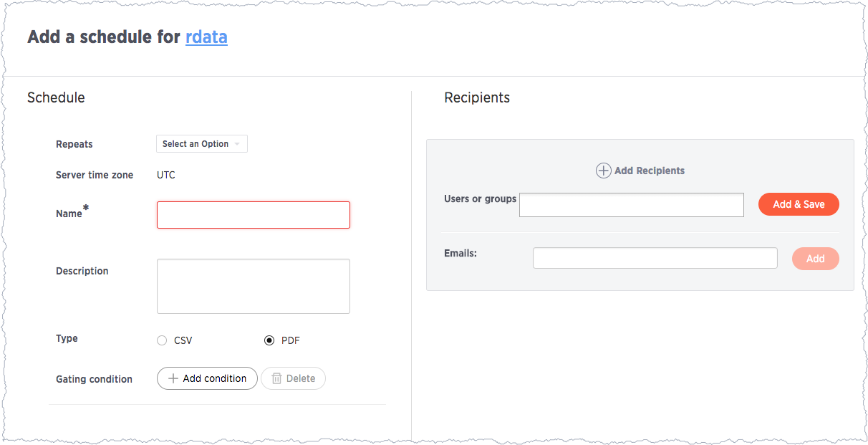This screenshot has width=868, height=445.
Task: Click the Add & Save button
Action: (x=799, y=204)
